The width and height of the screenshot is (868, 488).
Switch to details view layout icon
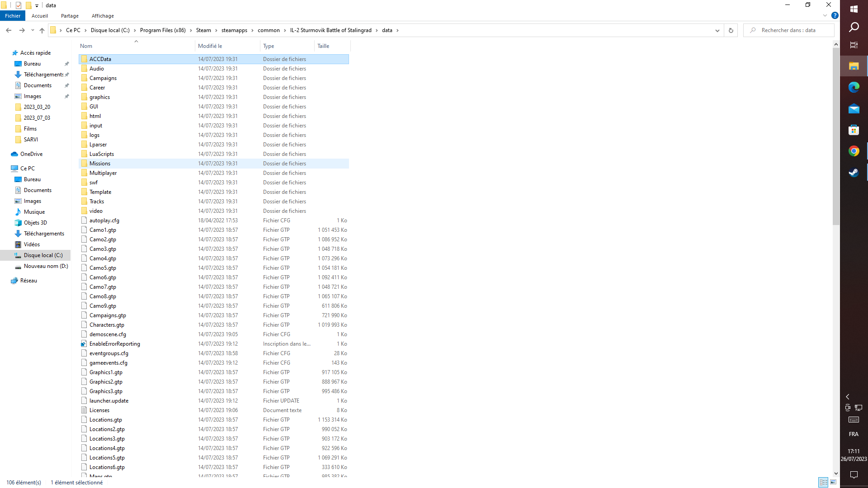coord(824,483)
